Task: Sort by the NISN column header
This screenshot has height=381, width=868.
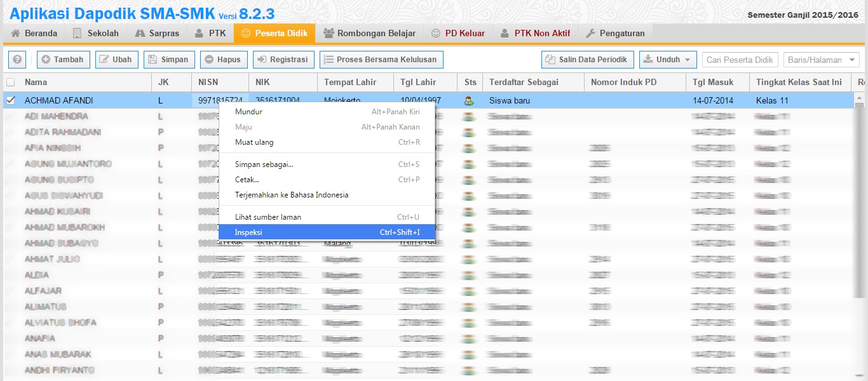Action: pos(220,82)
